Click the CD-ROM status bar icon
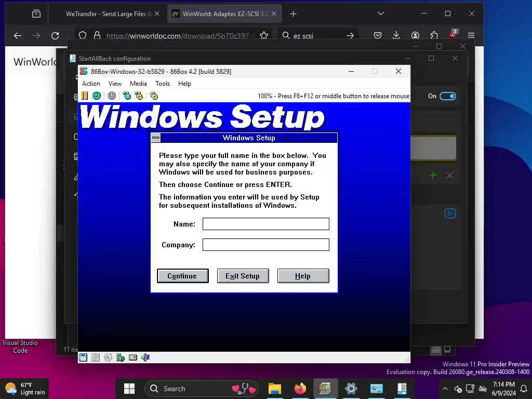The height and width of the screenshot is (399, 532). (x=108, y=357)
